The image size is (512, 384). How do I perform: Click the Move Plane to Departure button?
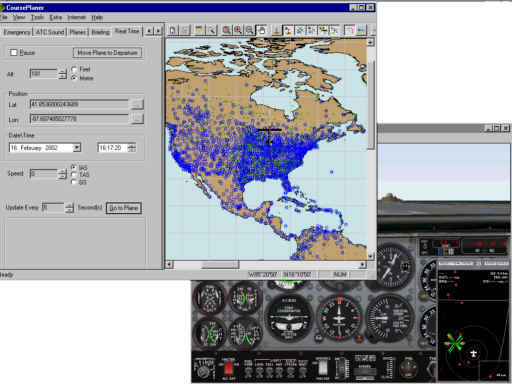pos(108,53)
